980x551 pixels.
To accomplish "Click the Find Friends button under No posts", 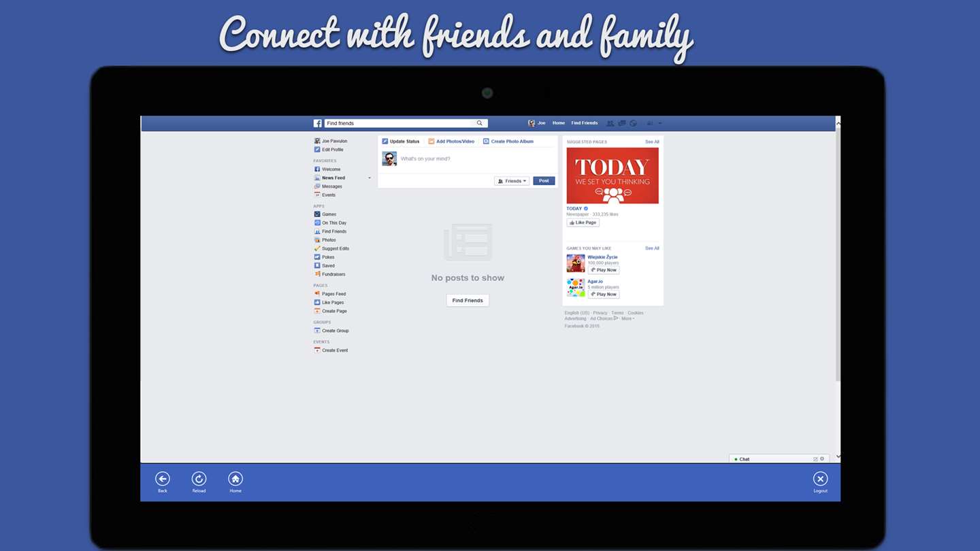I will 468,301.
